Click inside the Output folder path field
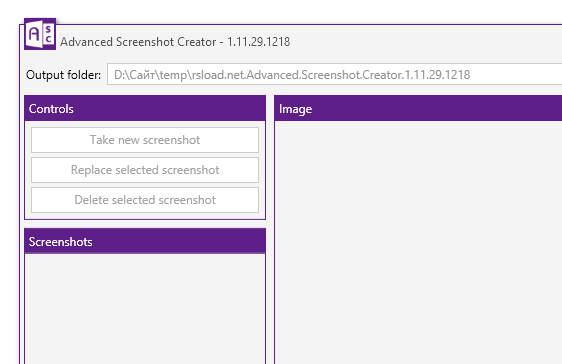 coord(334,75)
